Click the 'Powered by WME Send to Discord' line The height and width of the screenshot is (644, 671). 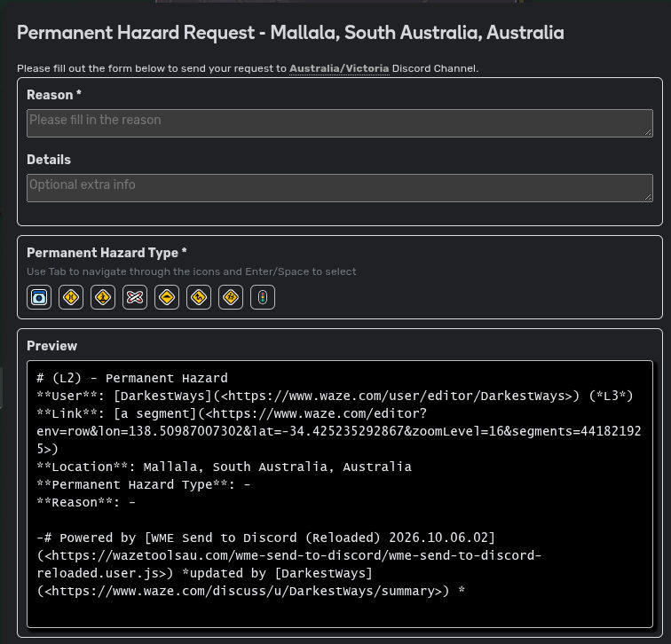click(265, 538)
